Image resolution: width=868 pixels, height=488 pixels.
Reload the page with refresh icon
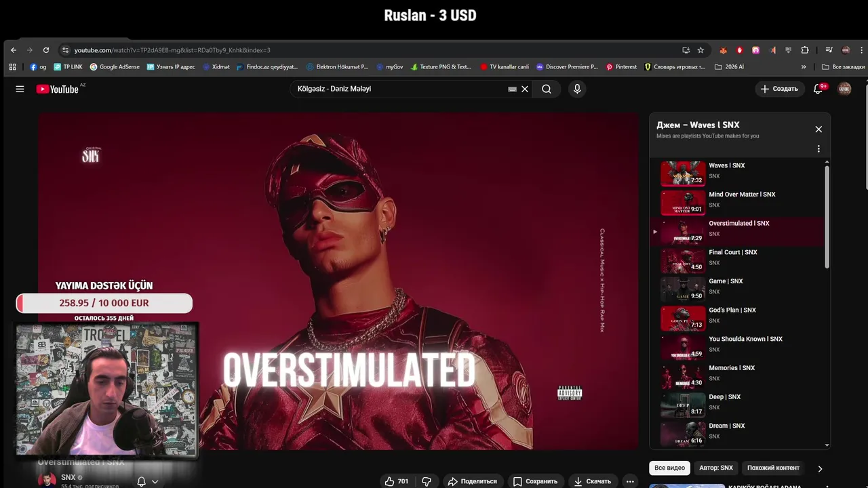point(46,50)
